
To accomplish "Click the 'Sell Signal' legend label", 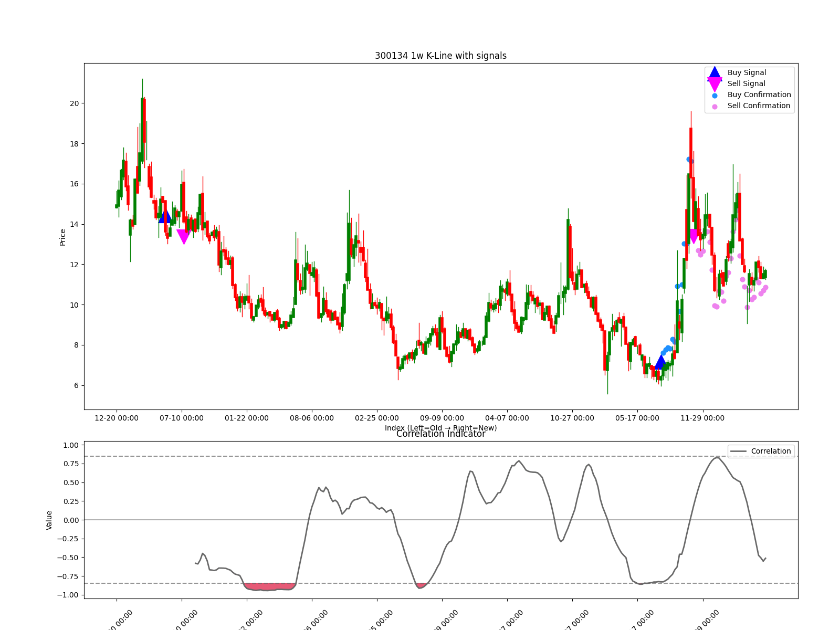I will coord(746,84).
